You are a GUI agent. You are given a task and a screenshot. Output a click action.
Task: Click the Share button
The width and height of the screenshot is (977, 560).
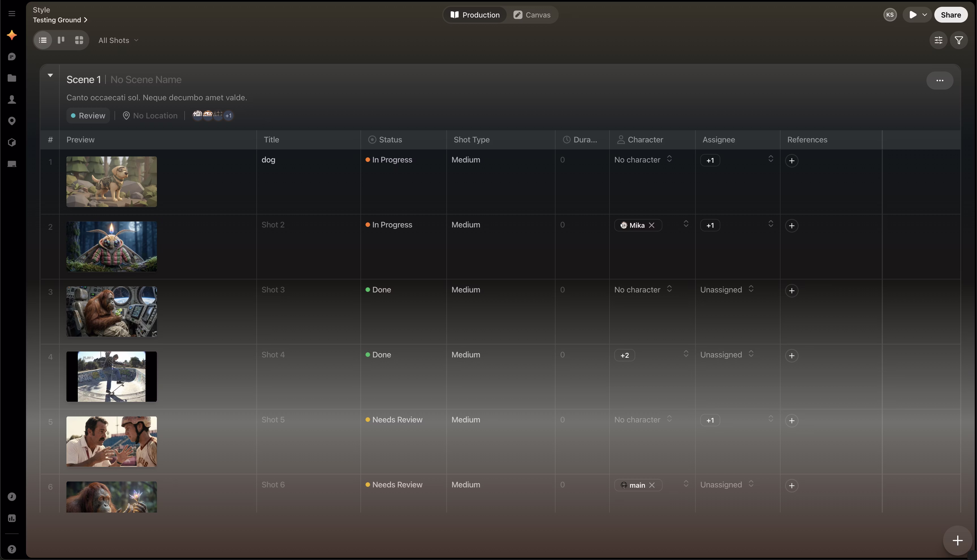[x=951, y=15]
